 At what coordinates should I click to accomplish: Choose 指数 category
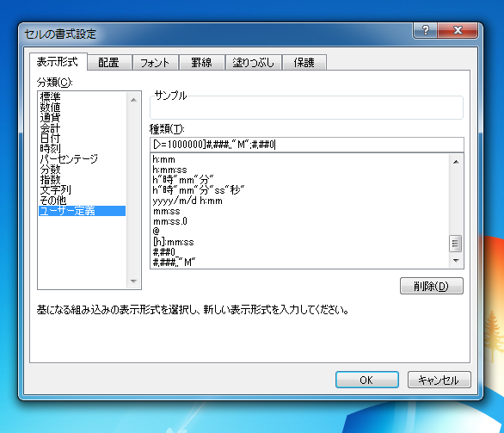[82, 179]
